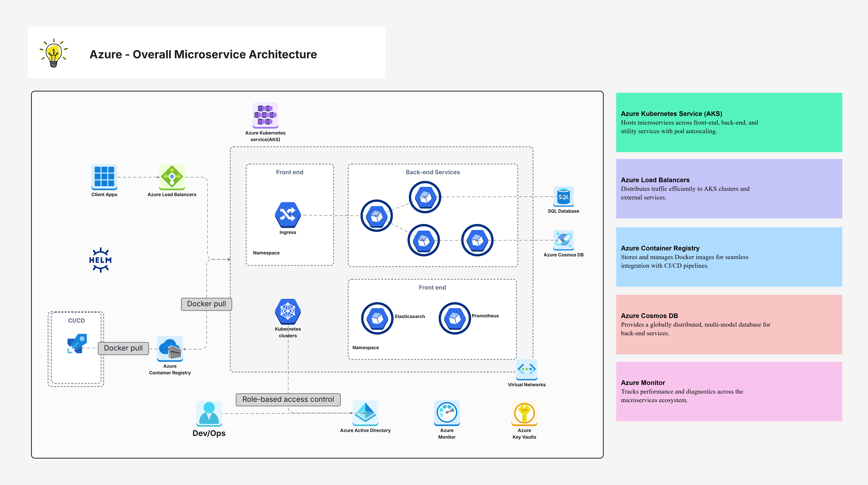The height and width of the screenshot is (485, 868).
Task: Select the HELM logo
Action: click(100, 260)
